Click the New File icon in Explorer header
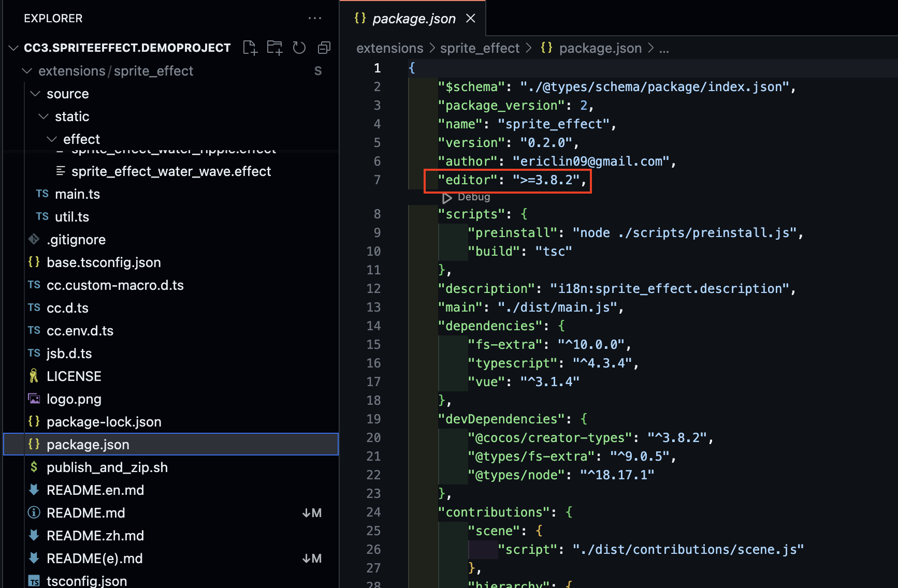Image resolution: width=898 pixels, height=588 pixels. pos(250,48)
